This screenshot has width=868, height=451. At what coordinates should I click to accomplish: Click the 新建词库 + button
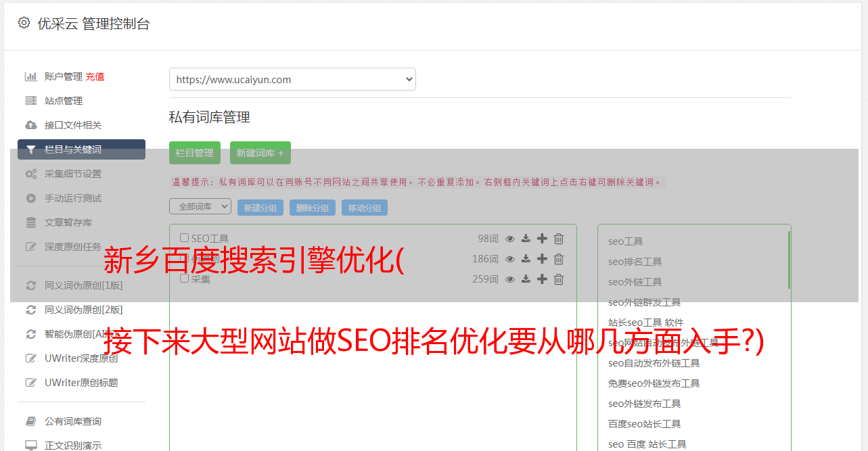[x=260, y=153]
